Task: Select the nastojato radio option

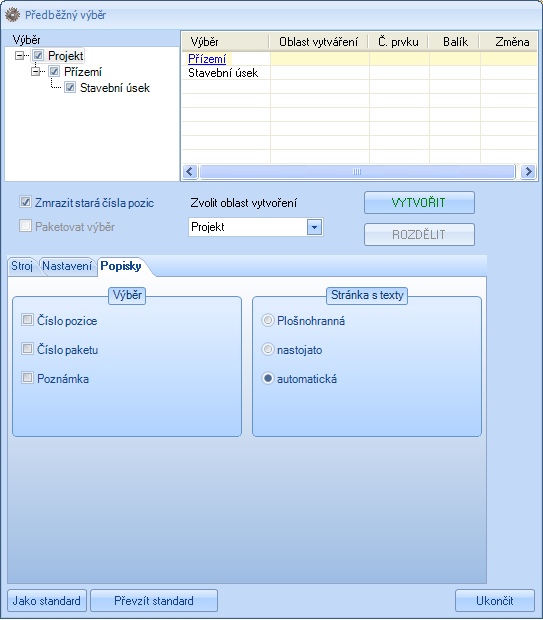Action: (268, 349)
